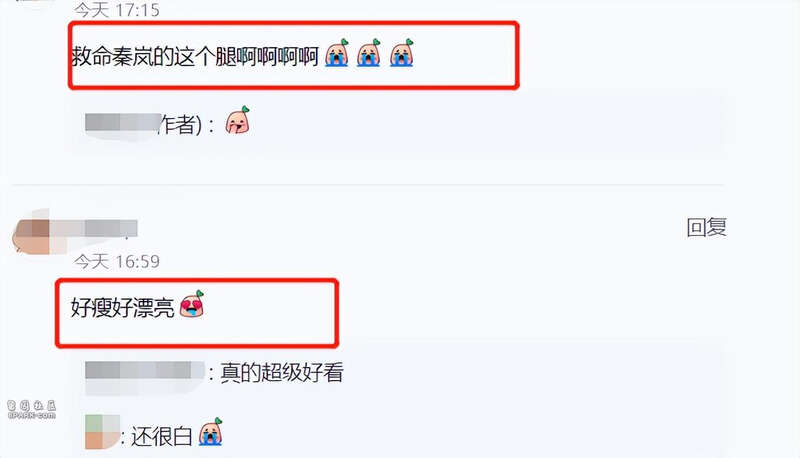Click the 回复 reply link
Image resolution: width=800 pixels, height=458 pixels.
(706, 227)
